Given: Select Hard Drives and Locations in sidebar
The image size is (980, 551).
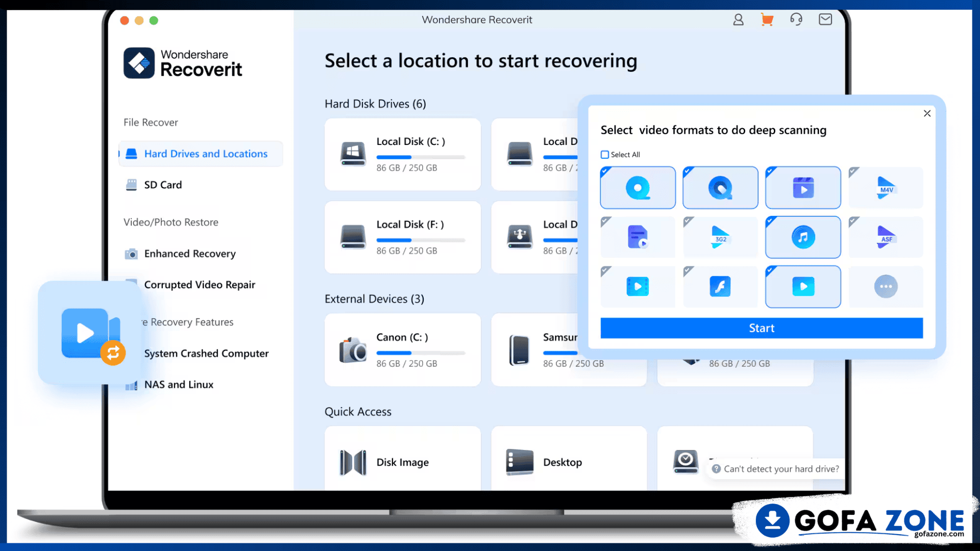Looking at the screenshot, I should pyautogui.click(x=201, y=154).
